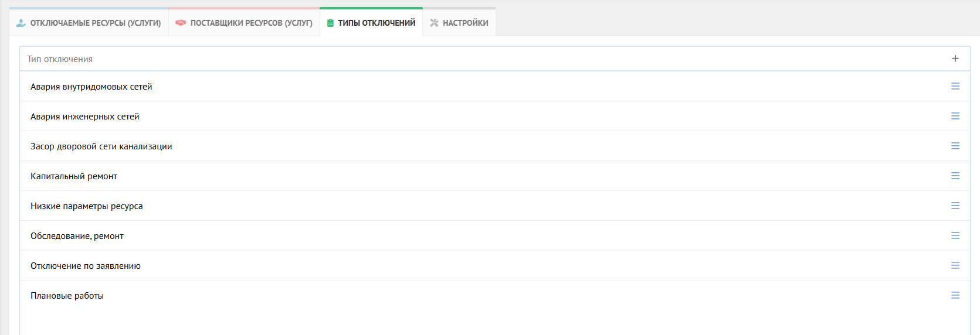Viewport: 980px width, 335px height.
Task: Open menu icon for Авария внутридомовых сетей
Action: [955, 86]
